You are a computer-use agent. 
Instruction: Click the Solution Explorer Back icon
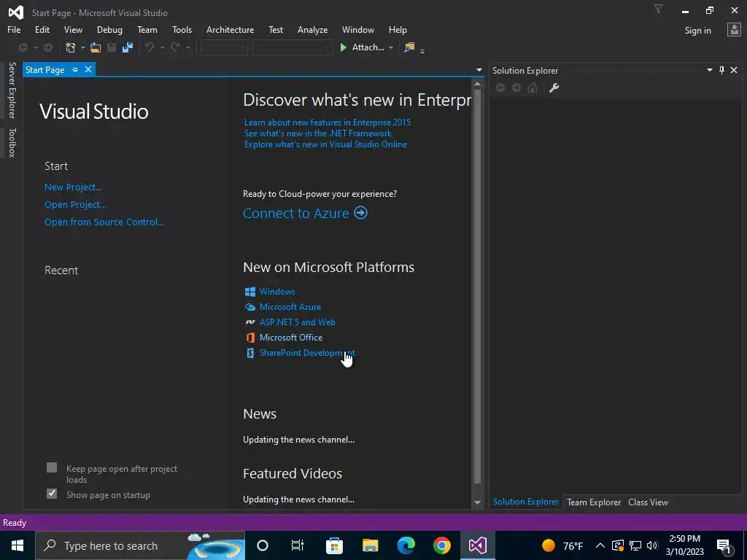[x=500, y=87]
